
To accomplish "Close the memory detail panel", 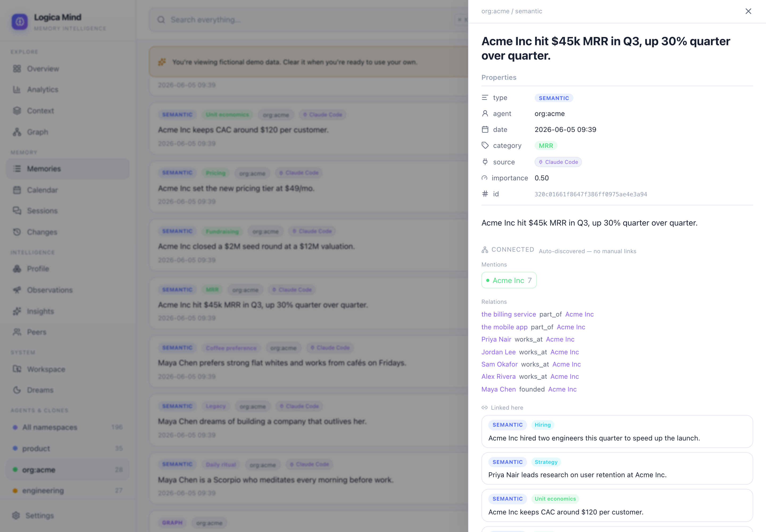I will point(748,11).
